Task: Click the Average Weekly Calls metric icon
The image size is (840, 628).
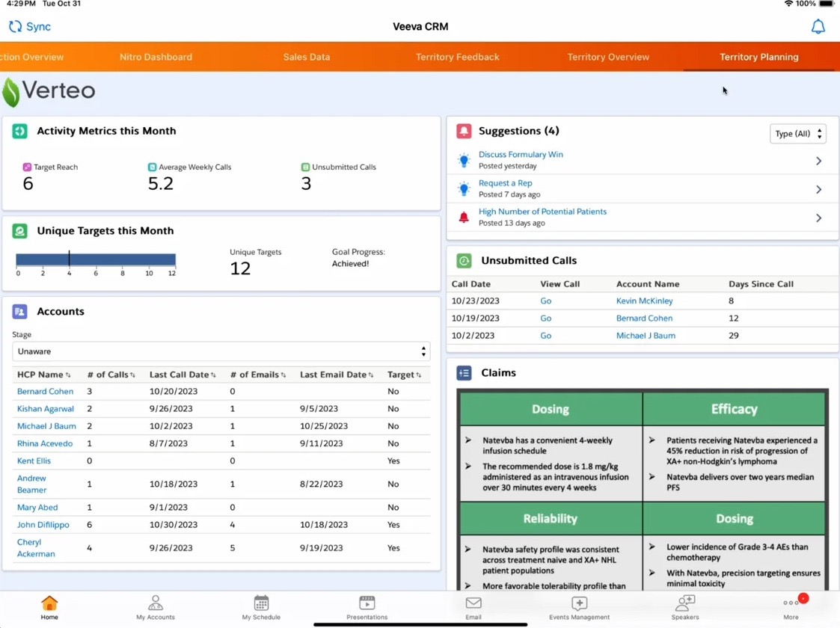Action: pyautogui.click(x=152, y=167)
